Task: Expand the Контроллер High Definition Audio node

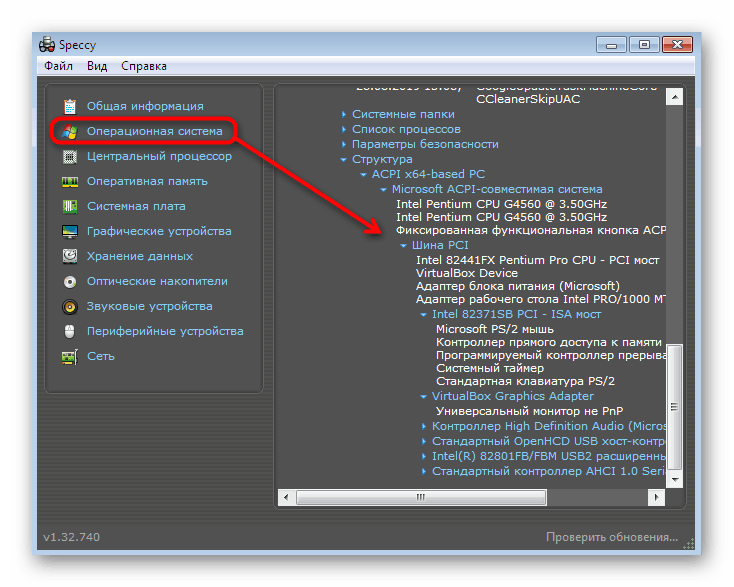Action: click(x=424, y=426)
